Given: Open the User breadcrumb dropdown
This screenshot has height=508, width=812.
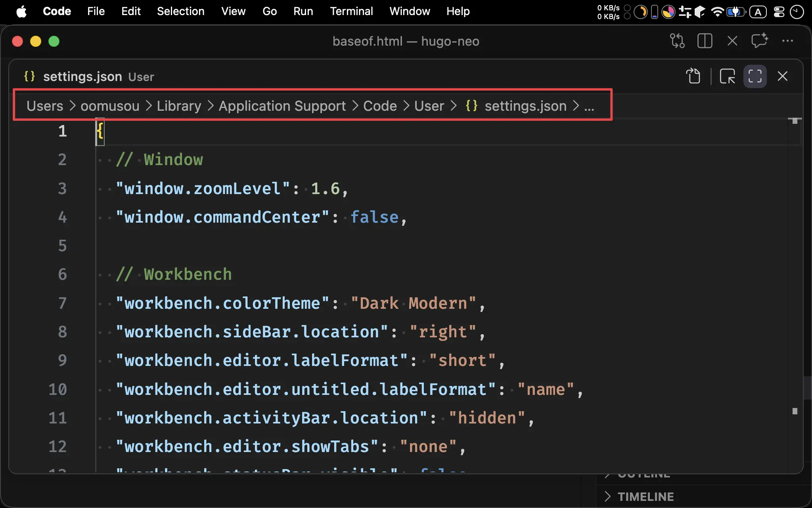Looking at the screenshot, I should click(x=429, y=106).
